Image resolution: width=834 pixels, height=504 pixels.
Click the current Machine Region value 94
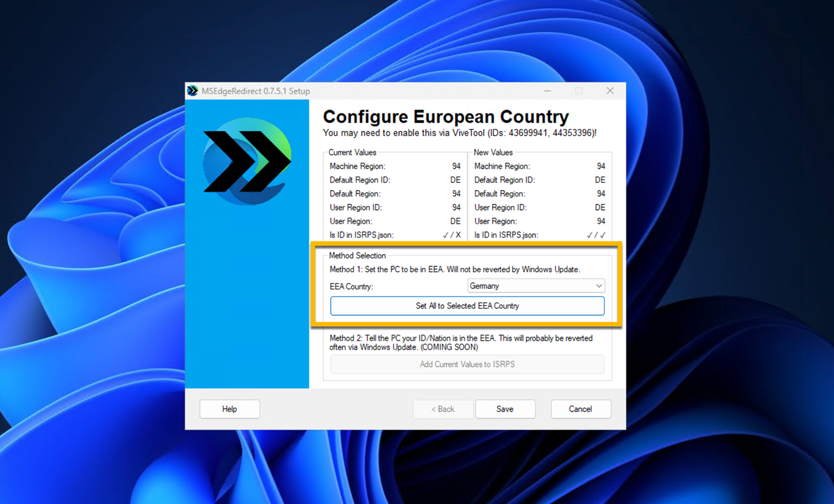tap(456, 166)
